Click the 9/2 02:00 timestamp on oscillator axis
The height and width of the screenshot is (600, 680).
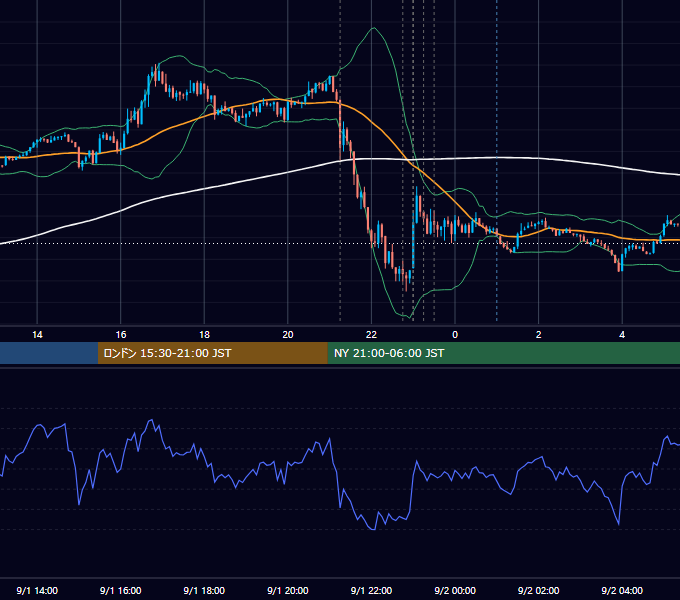[x=539, y=590]
